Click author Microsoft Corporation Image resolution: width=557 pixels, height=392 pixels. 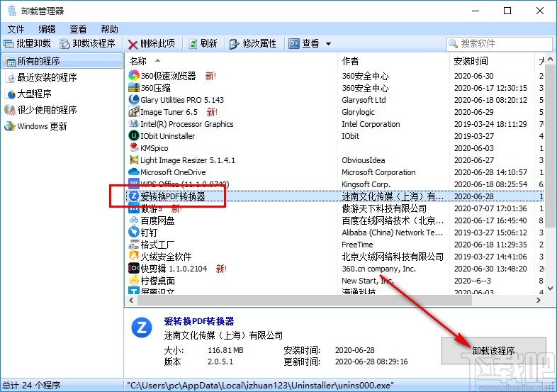coord(378,172)
